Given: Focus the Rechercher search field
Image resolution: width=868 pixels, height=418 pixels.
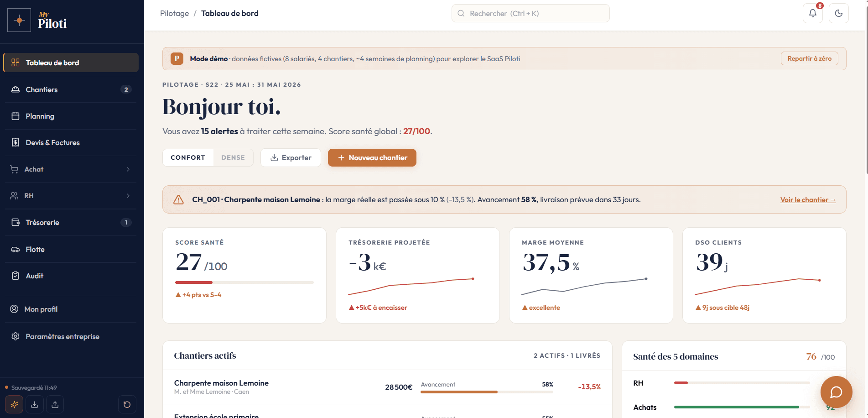Looking at the screenshot, I should [x=530, y=13].
